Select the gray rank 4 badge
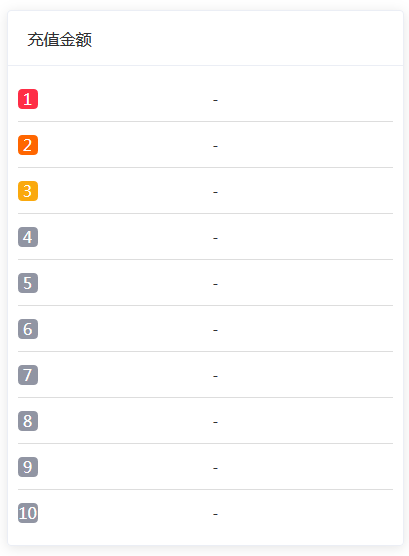 click(28, 237)
